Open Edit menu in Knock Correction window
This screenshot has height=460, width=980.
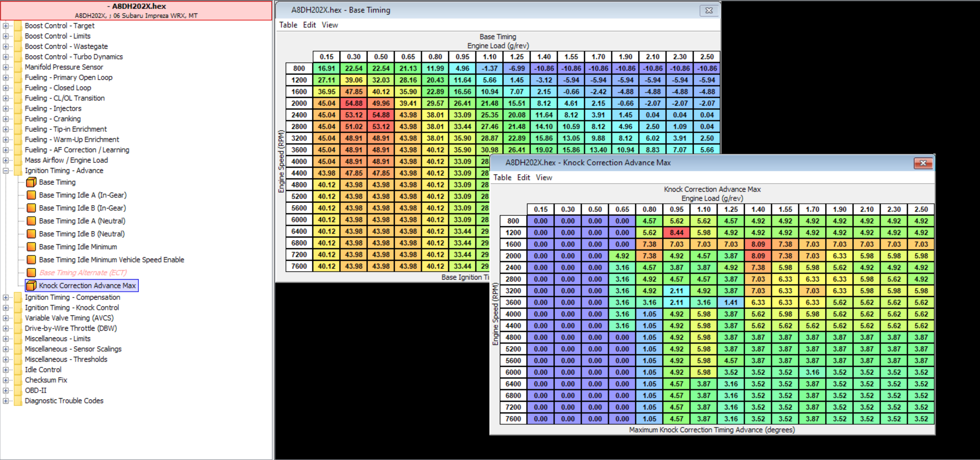524,178
